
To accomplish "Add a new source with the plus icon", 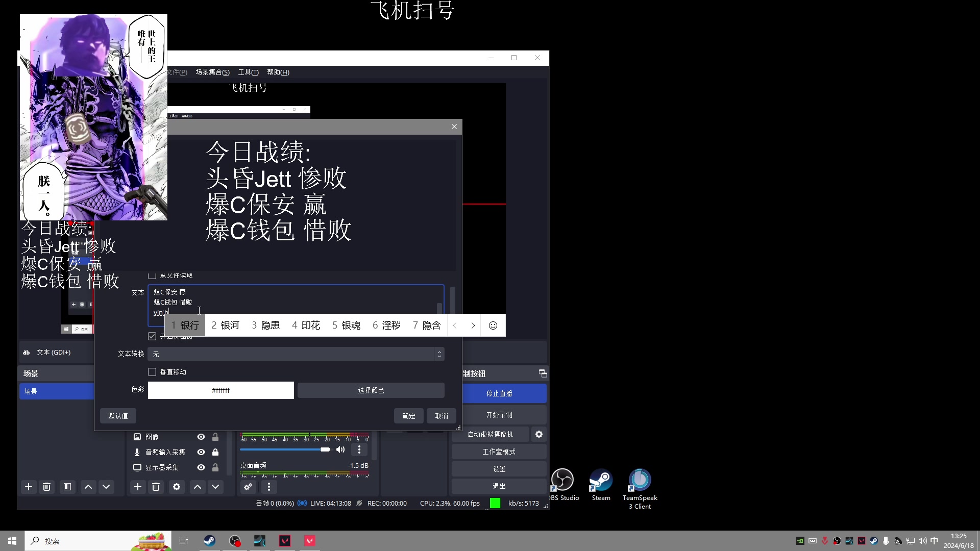I will [138, 487].
